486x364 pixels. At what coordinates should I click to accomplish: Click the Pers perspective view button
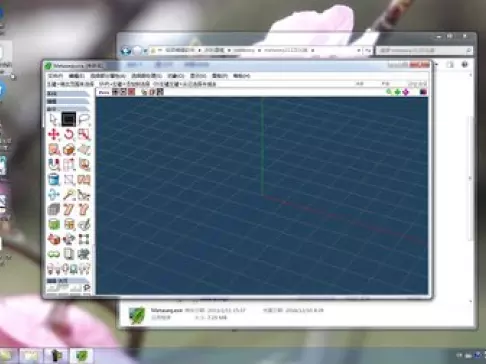tap(104, 92)
